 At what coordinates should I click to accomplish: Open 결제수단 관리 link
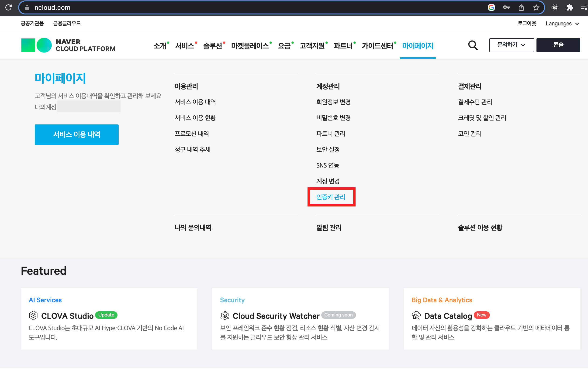[x=475, y=102]
